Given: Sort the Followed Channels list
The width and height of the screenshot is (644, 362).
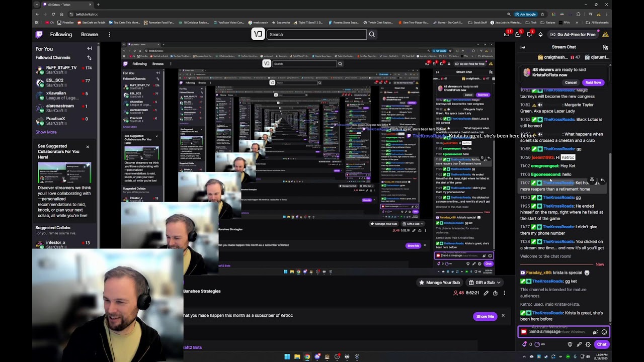Looking at the screenshot, I should (x=90, y=58).
